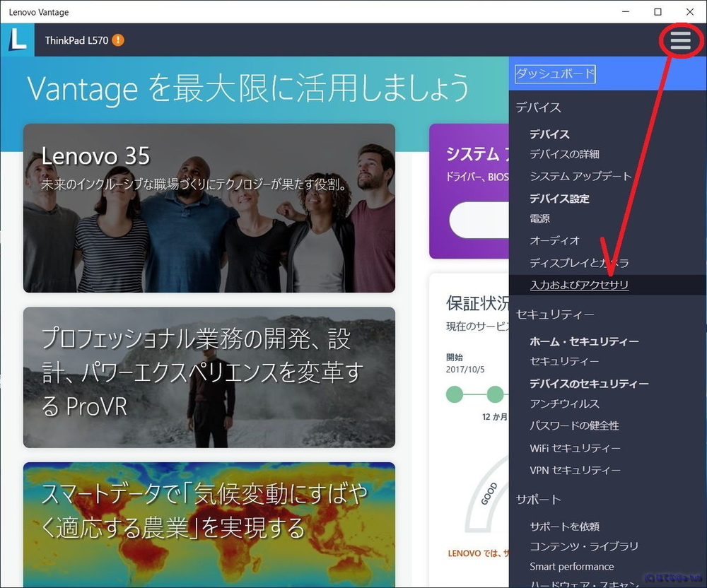
Task: Click the サポート section heading in menu
Action: (538, 499)
